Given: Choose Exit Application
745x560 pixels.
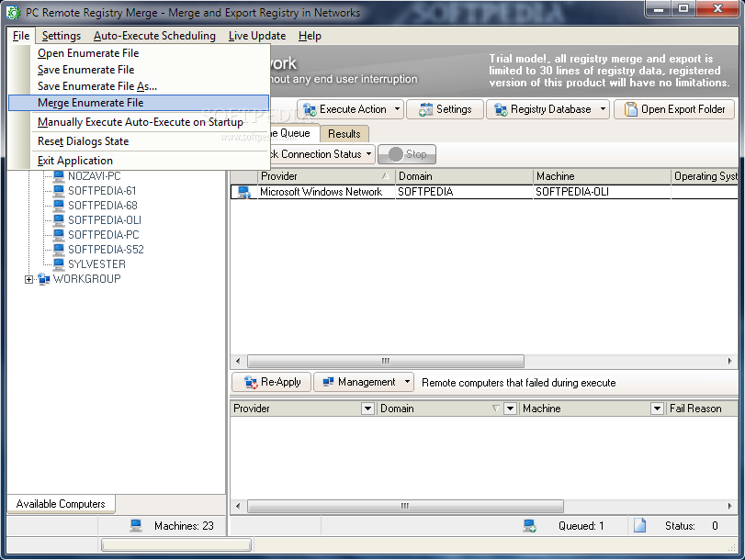Looking at the screenshot, I should 139,161.
